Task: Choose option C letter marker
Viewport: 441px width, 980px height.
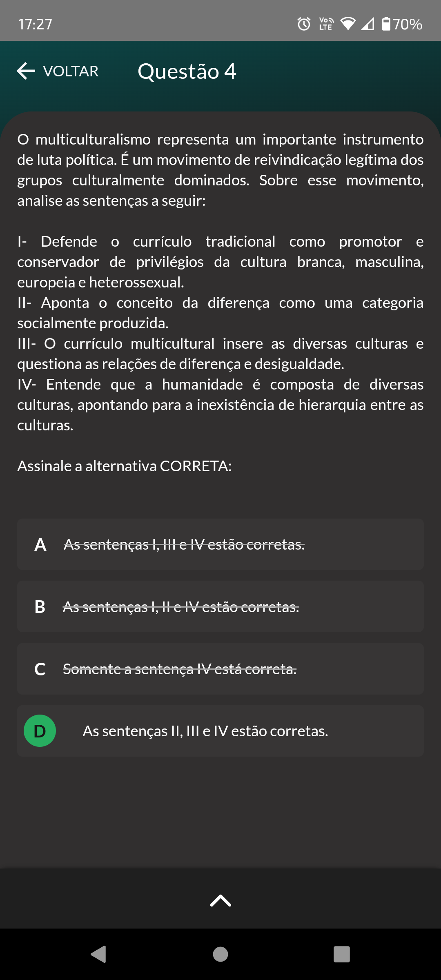Action: (x=40, y=669)
